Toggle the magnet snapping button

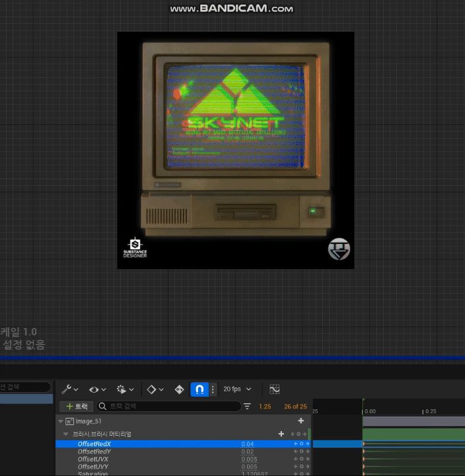coord(199,389)
